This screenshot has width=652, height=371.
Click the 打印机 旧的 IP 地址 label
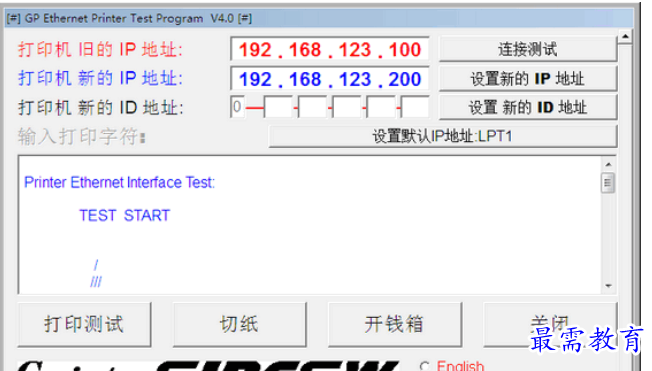100,49
